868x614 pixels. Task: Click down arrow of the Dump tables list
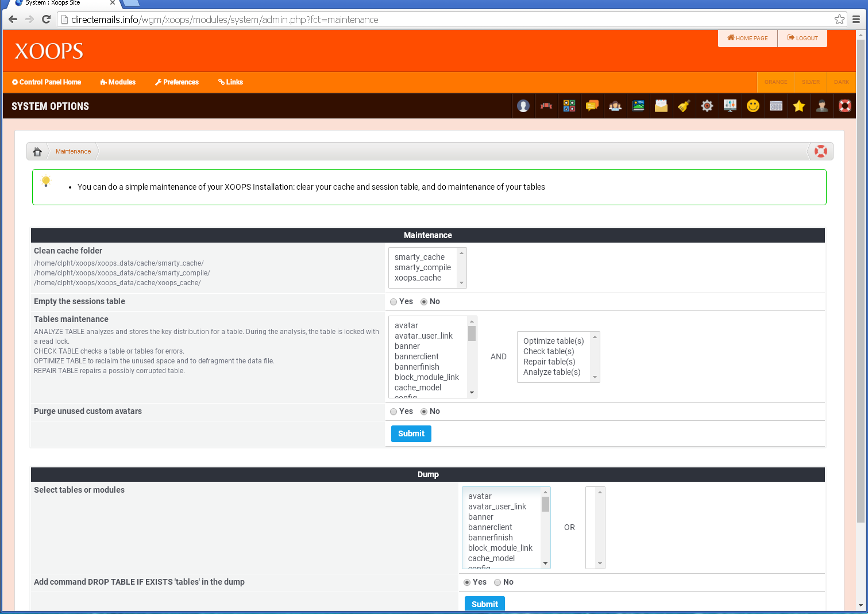545,563
